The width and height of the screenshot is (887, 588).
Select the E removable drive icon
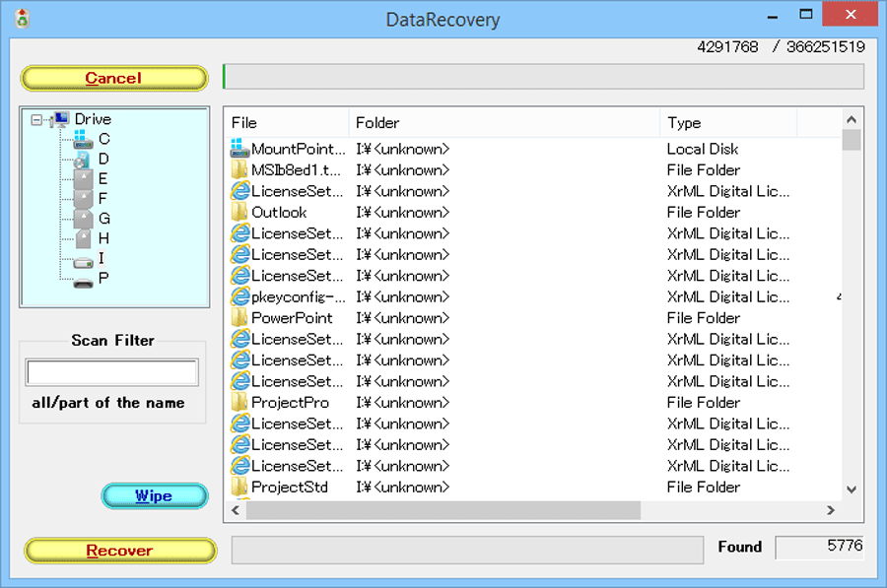83,179
